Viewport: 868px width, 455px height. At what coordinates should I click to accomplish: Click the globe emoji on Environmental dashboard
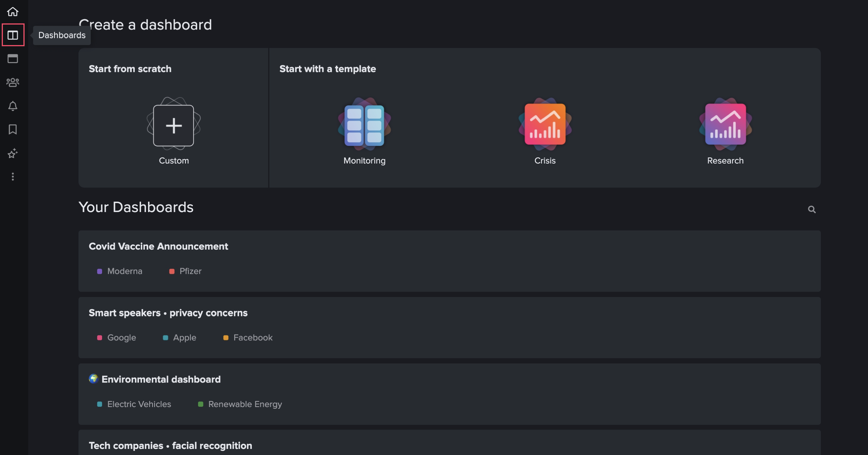tap(93, 379)
